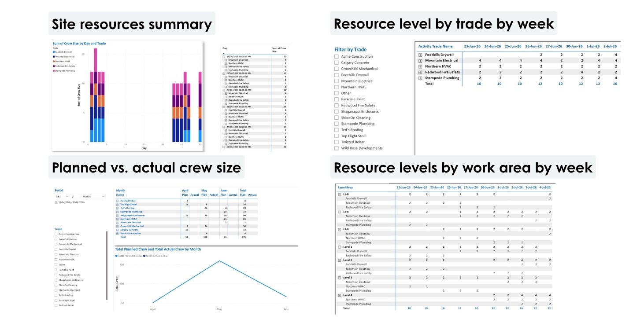Click 23-Jun-26 header in trade by week table
Image resolution: width=644 pixels, height=330 pixels.
[472, 46]
